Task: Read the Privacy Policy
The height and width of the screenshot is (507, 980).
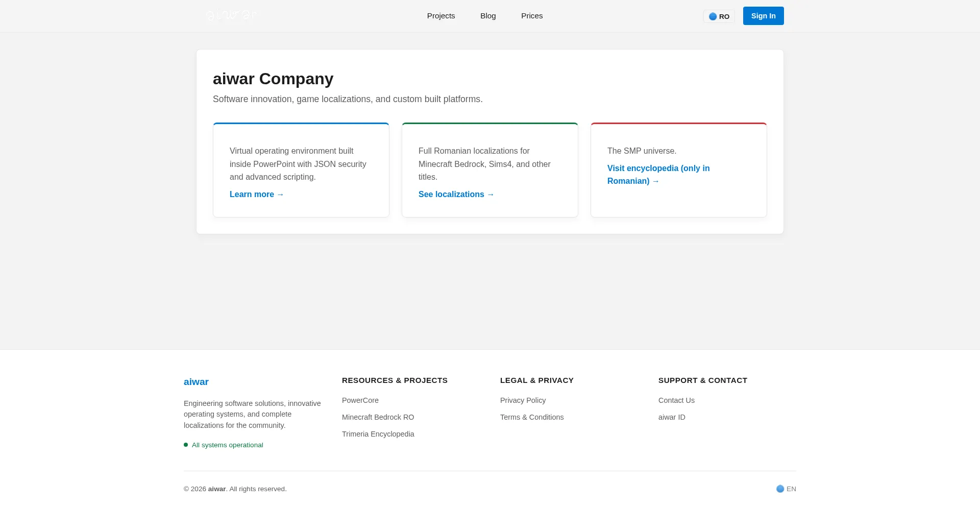Action: [x=523, y=400]
